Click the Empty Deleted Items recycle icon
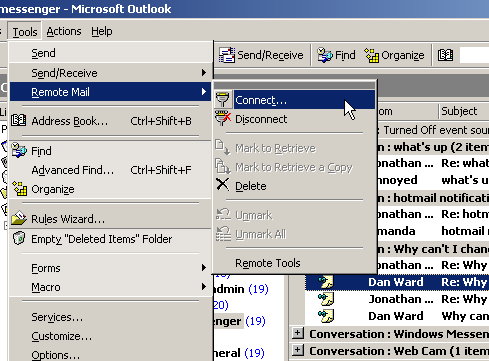The height and width of the screenshot is (361, 489). 19,238
